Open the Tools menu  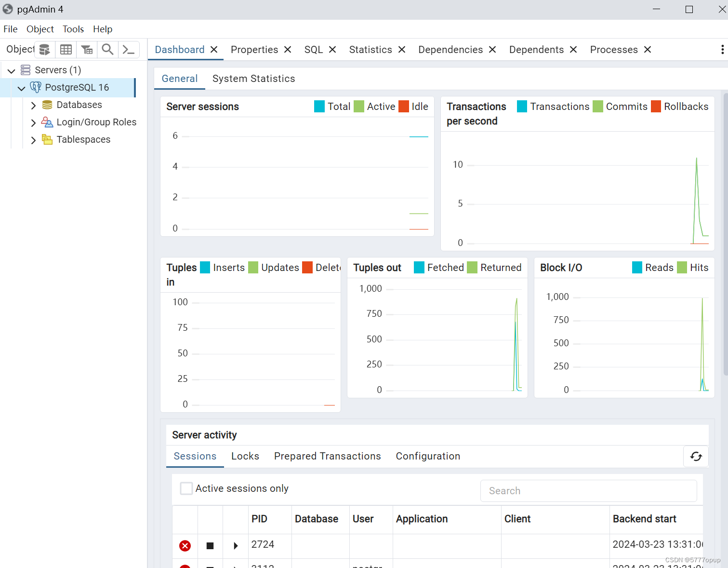[73, 29]
